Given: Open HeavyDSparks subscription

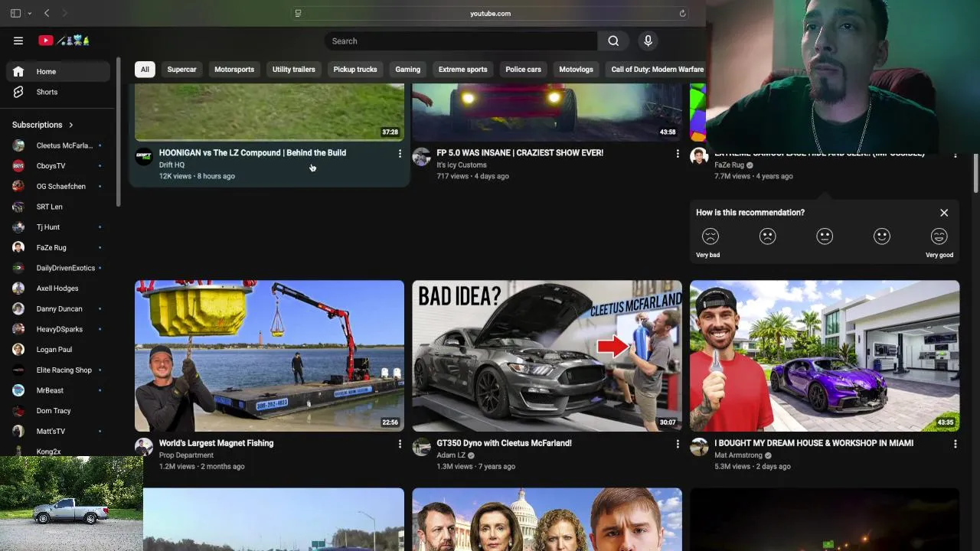Looking at the screenshot, I should [58, 329].
